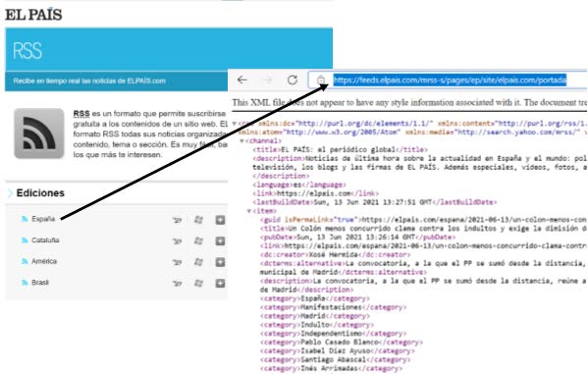
Task: Click the channel link https://elpais.com
Action: 313,193
